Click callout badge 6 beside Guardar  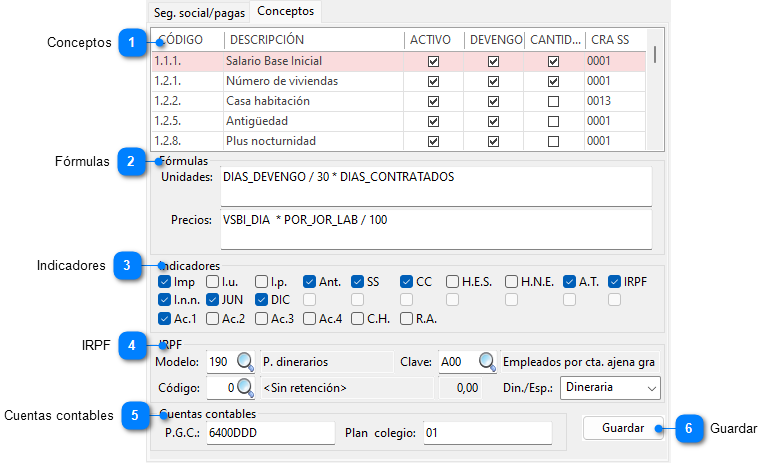[x=688, y=427]
